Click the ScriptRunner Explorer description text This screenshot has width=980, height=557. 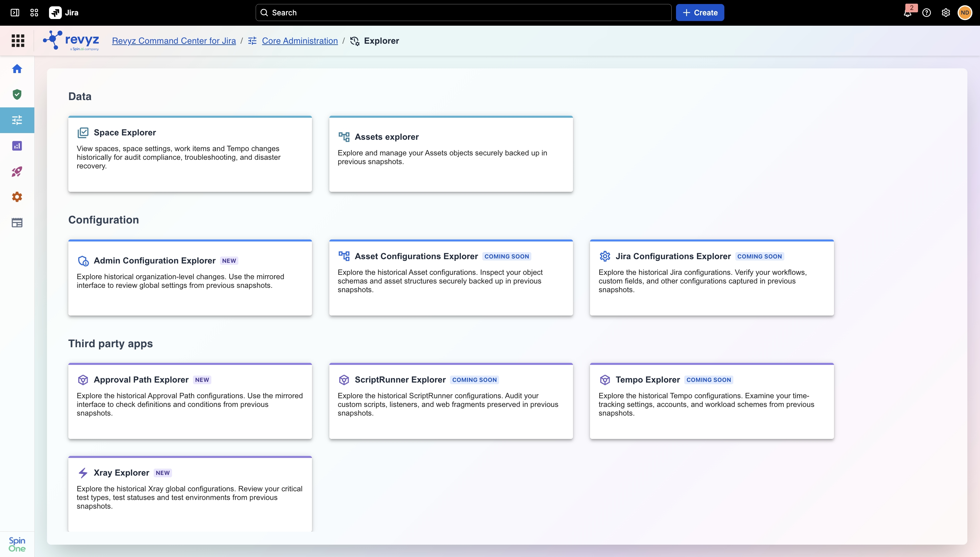448,404
